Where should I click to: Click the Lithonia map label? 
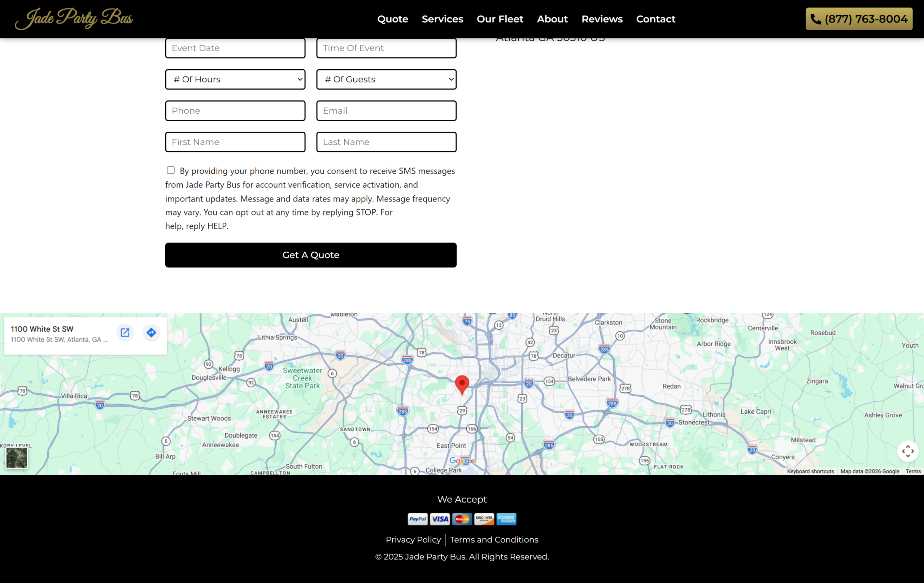coord(714,414)
